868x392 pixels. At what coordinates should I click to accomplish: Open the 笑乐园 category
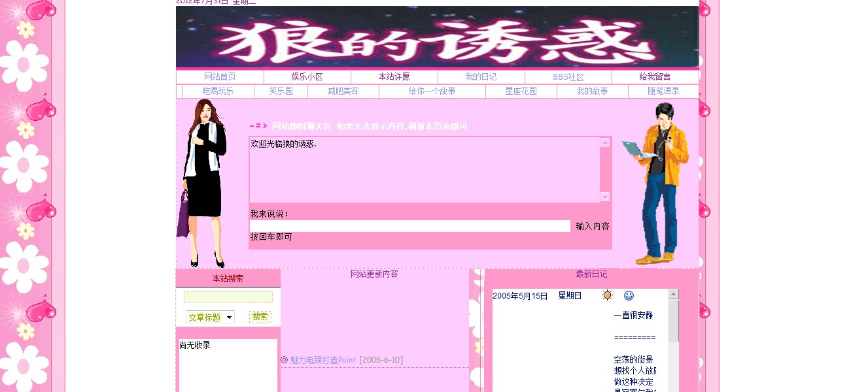click(x=281, y=91)
